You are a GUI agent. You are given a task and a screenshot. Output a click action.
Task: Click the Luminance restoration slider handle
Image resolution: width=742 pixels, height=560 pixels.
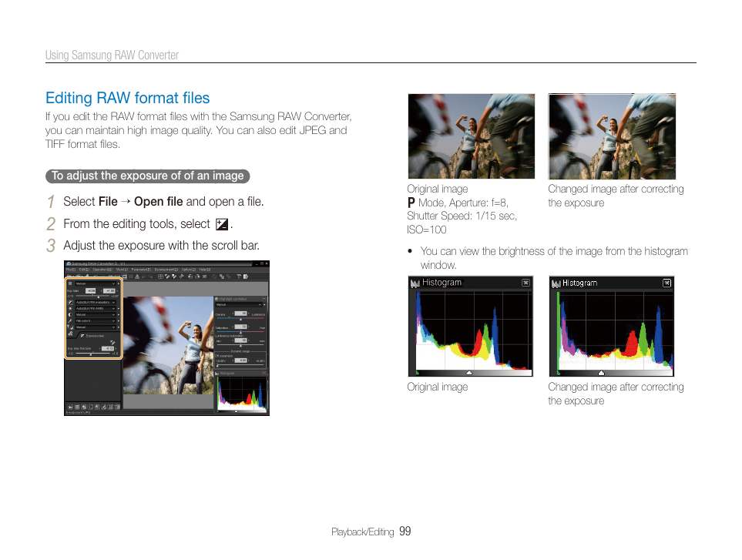(x=241, y=346)
